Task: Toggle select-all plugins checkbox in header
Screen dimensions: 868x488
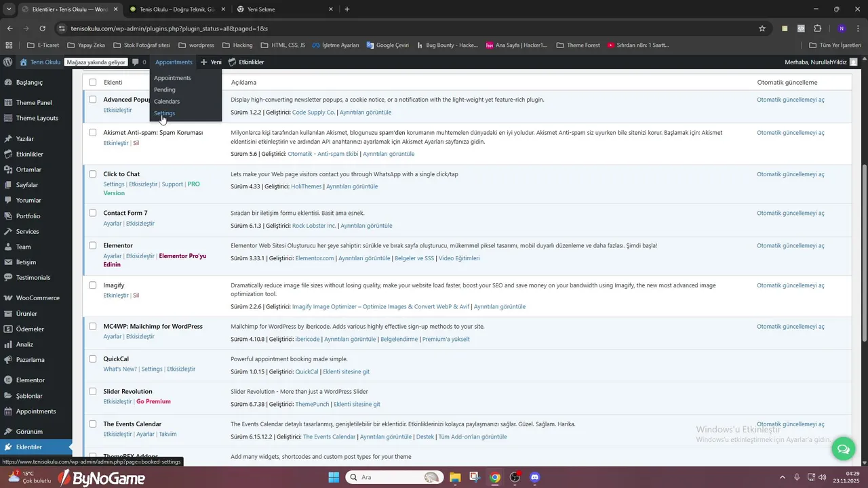Action: tap(93, 82)
